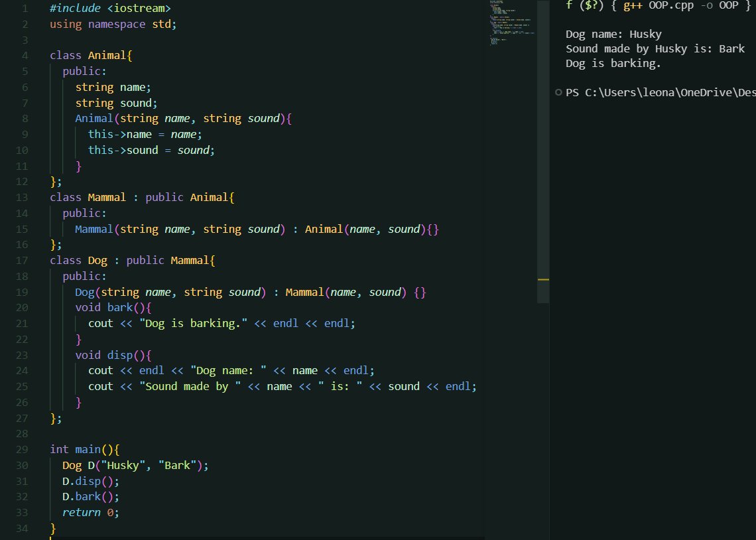This screenshot has height=540, width=756.
Task: Click the Mammal constructor on line 15
Action: click(257, 229)
